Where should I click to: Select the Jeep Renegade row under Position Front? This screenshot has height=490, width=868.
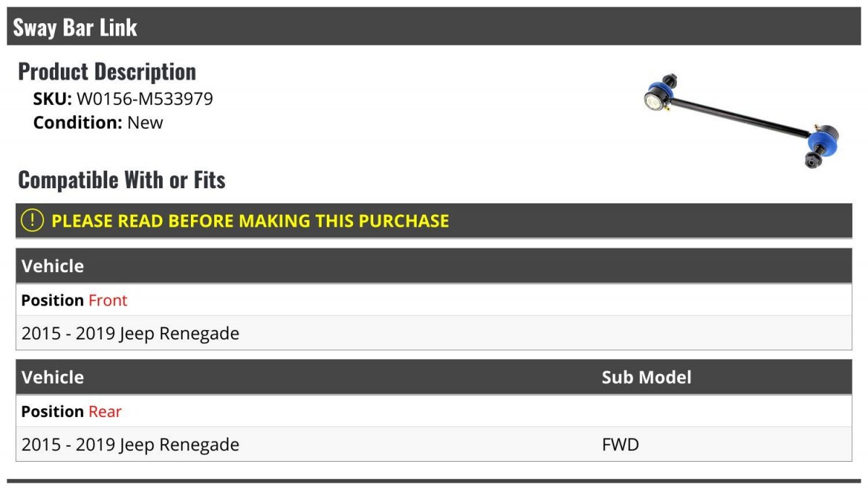[x=130, y=334]
